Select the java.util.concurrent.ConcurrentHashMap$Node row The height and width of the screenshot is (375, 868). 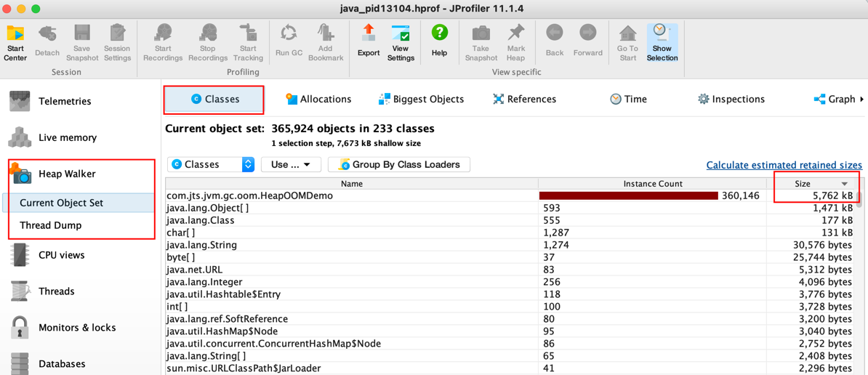(510, 344)
